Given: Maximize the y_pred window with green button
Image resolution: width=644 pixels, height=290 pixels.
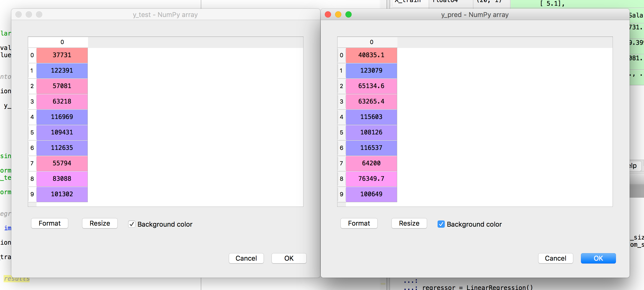Looking at the screenshot, I should coord(348,15).
